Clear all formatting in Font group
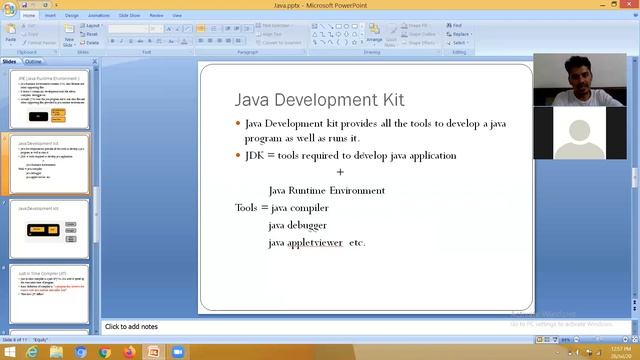Viewport: 640px width, 360px height. pyautogui.click(x=188, y=29)
